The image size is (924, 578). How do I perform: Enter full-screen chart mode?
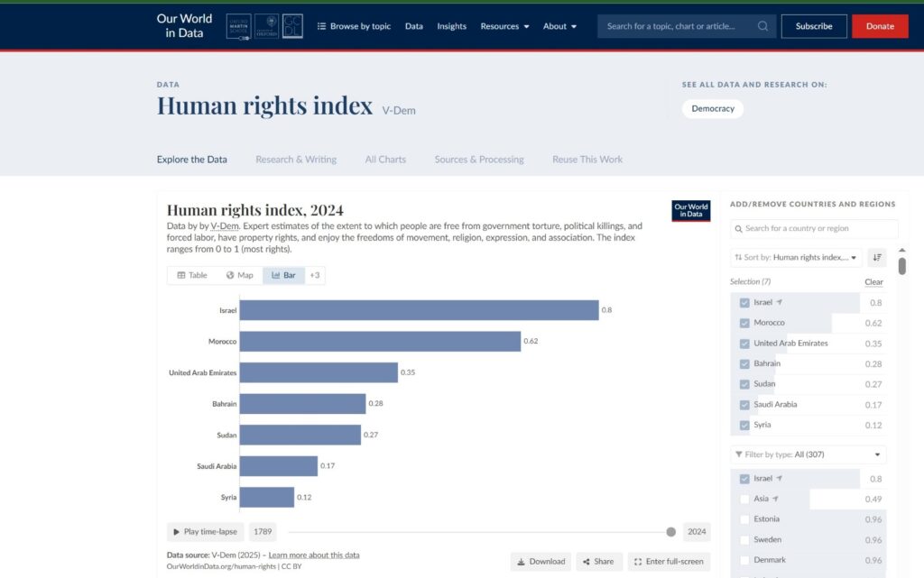coord(669,561)
